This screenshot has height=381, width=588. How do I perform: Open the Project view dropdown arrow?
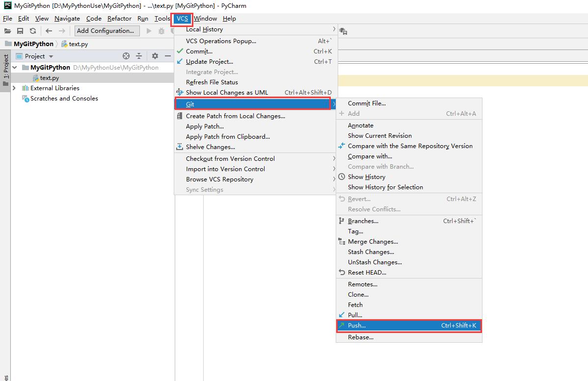[x=51, y=56]
